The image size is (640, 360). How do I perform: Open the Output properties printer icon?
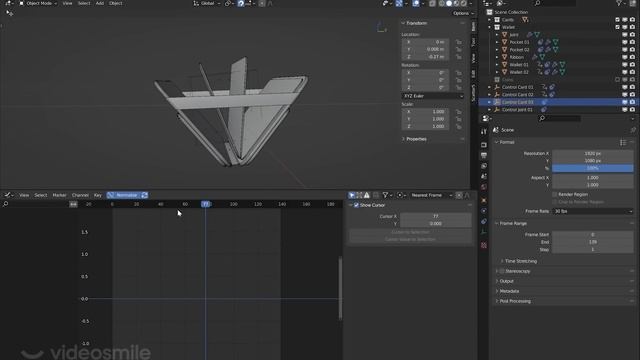(484, 156)
